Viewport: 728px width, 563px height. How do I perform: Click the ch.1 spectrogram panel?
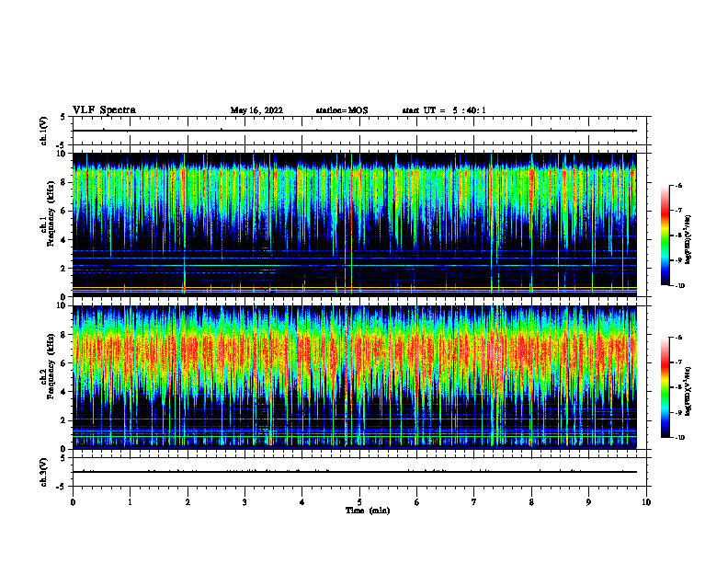(x=355, y=224)
